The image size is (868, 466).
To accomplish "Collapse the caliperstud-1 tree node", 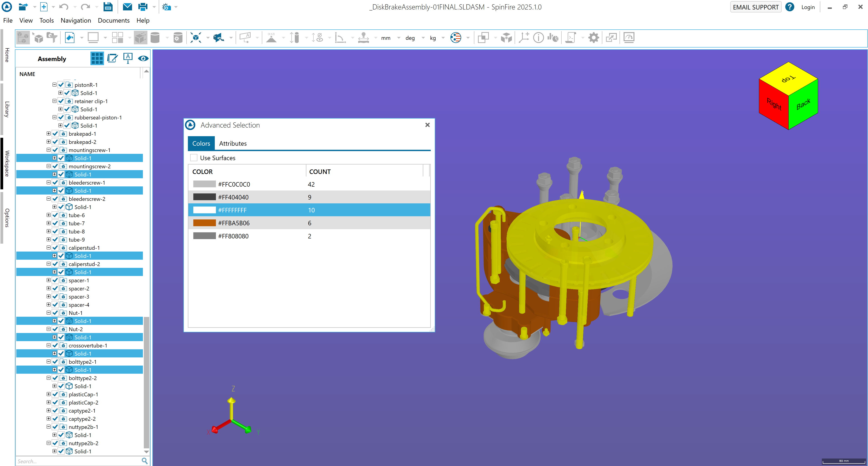I will [49, 248].
